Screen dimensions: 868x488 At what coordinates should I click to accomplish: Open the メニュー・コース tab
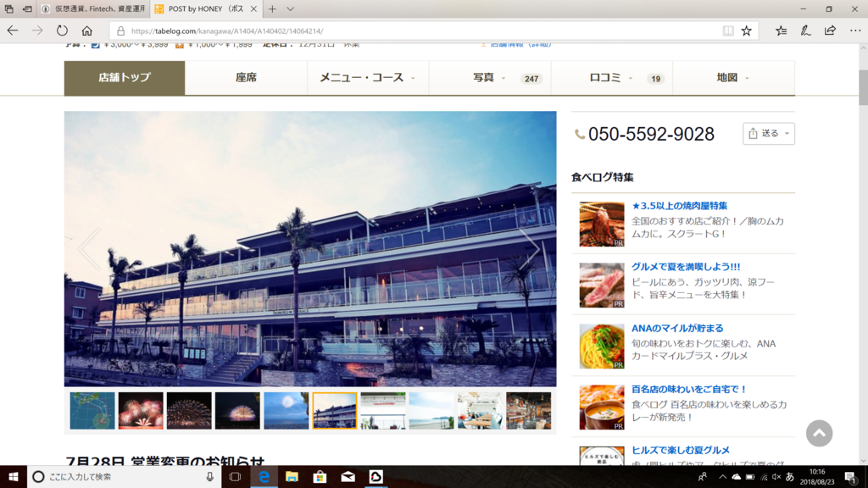click(368, 78)
